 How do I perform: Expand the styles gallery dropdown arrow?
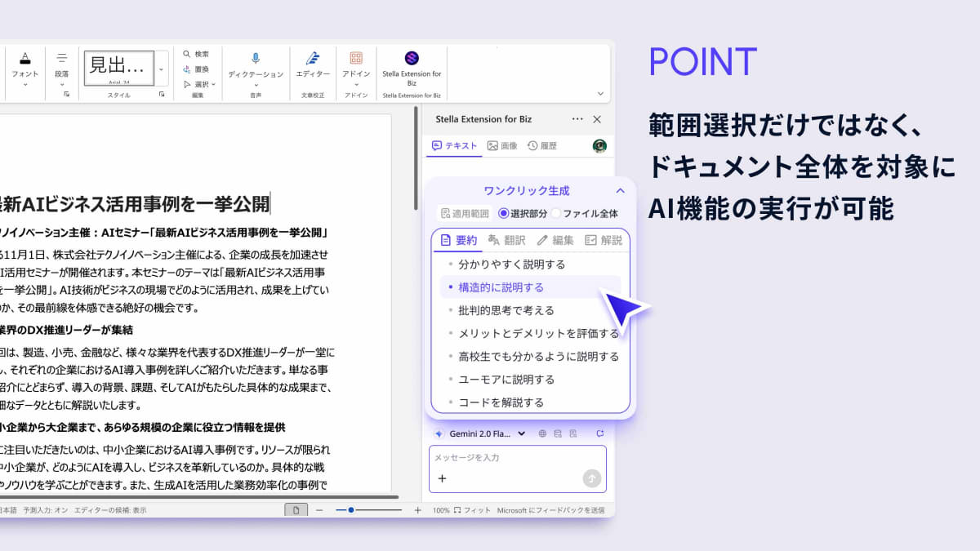coord(161,69)
